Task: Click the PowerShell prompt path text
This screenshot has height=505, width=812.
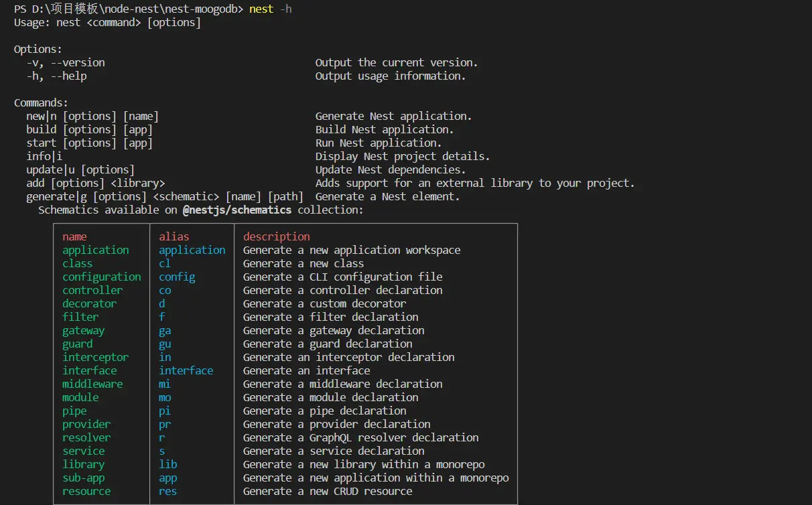Action: coord(129,9)
